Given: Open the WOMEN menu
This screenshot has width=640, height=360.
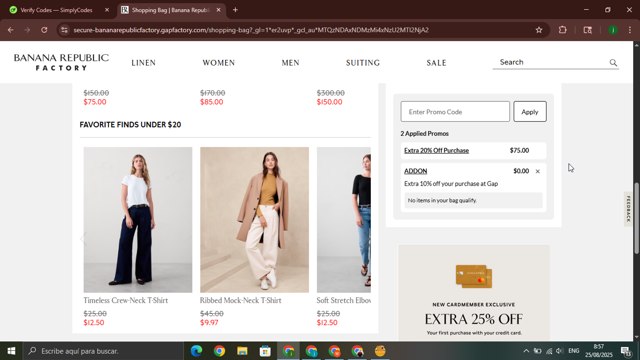Looking at the screenshot, I should tap(218, 63).
